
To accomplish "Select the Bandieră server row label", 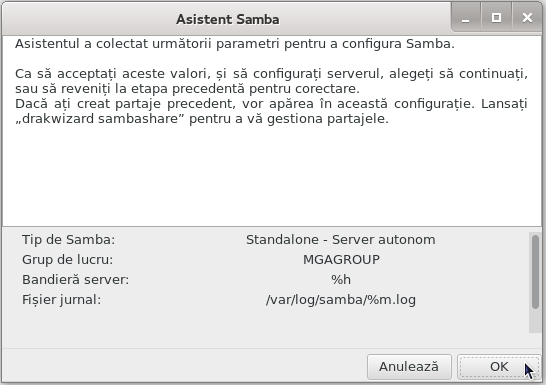I will click(75, 280).
